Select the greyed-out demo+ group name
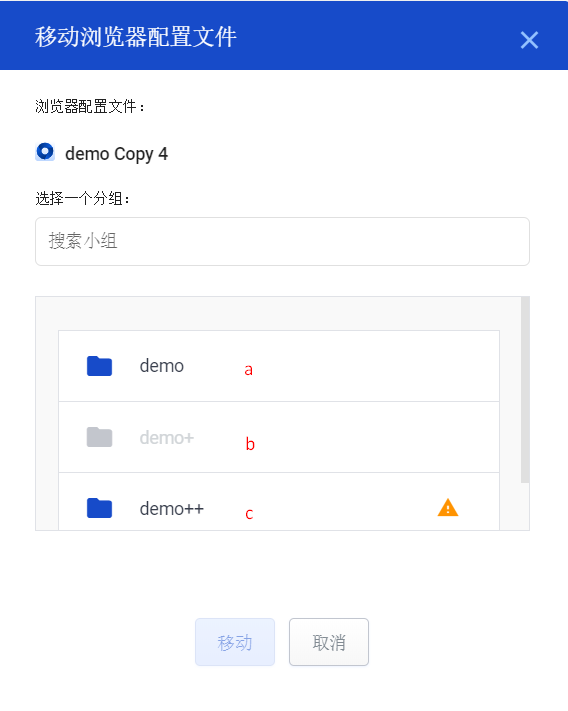This screenshot has height=711, width=568. coord(166,438)
